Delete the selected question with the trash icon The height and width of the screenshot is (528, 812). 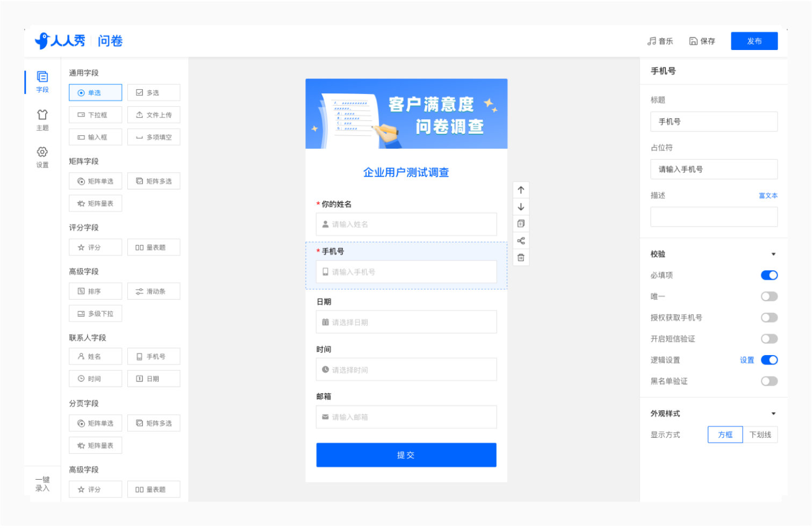point(521,258)
